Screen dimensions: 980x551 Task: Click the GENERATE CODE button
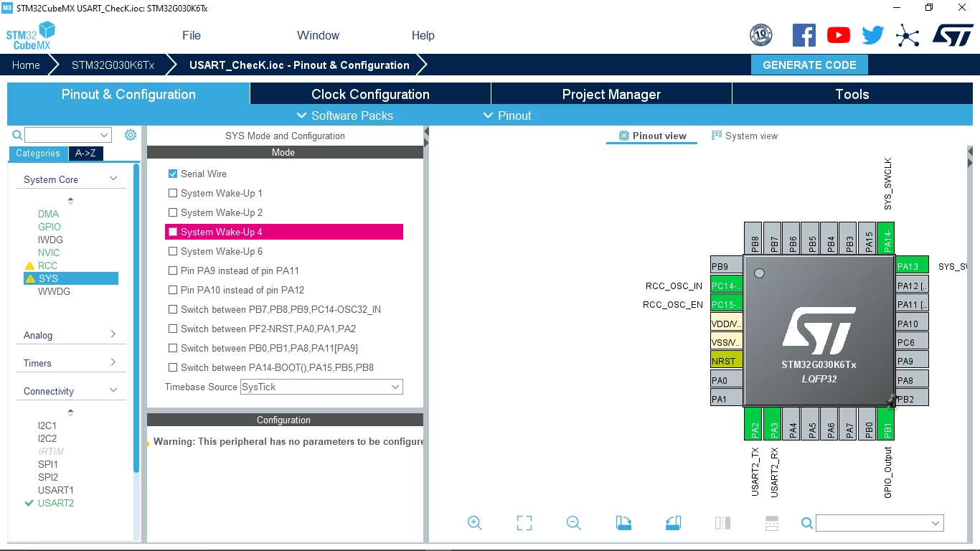809,65
